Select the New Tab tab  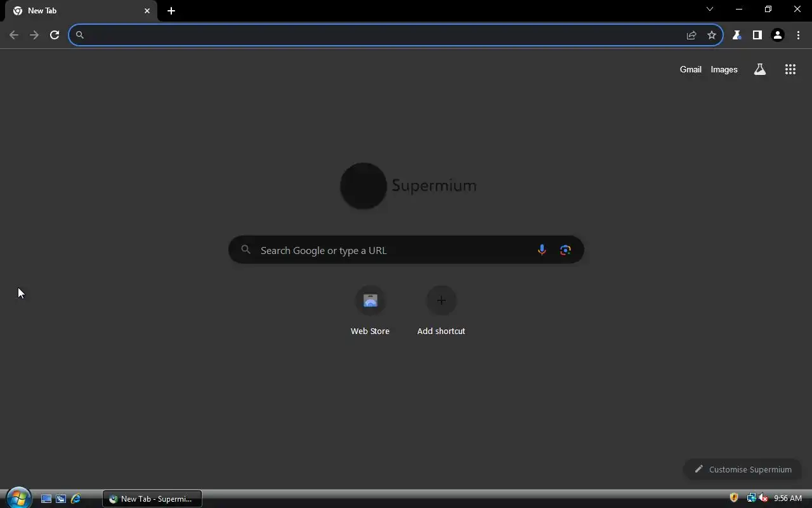click(81, 11)
